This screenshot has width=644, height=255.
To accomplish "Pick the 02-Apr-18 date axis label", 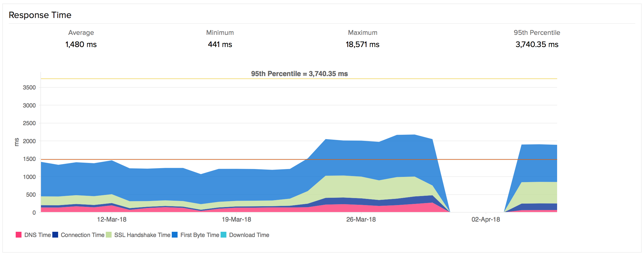I will coord(486,220).
